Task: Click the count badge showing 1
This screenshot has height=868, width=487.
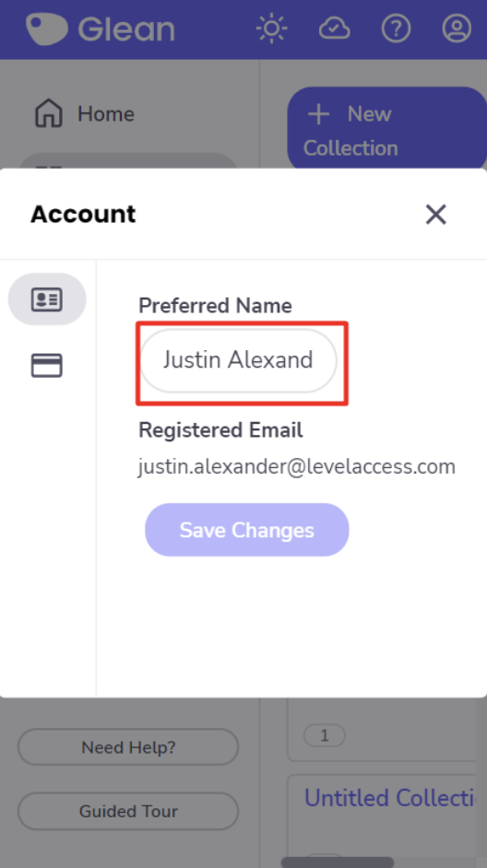Action: 325,735
